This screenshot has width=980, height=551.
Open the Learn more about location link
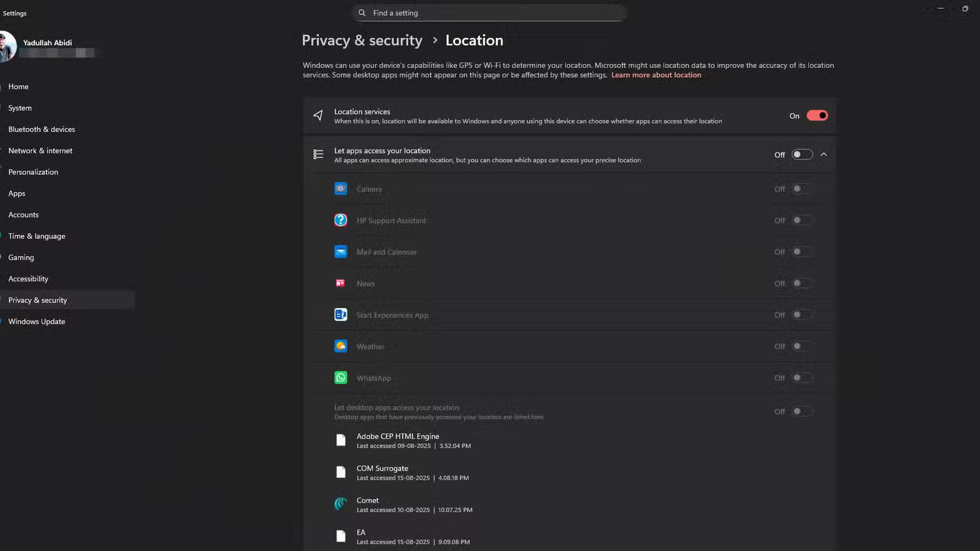pos(656,74)
